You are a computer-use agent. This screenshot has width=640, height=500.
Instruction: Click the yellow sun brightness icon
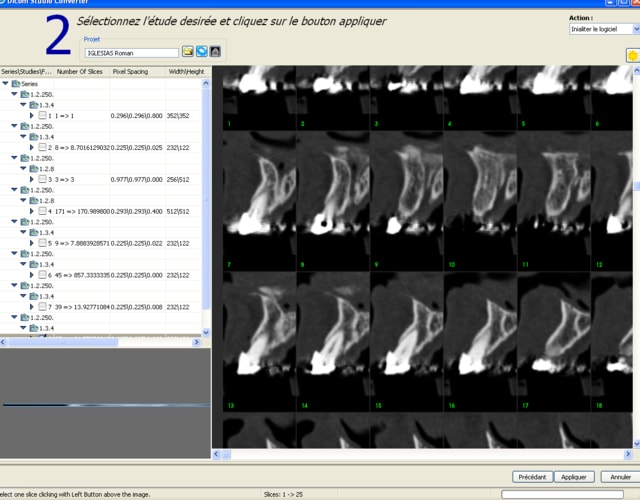point(633,56)
